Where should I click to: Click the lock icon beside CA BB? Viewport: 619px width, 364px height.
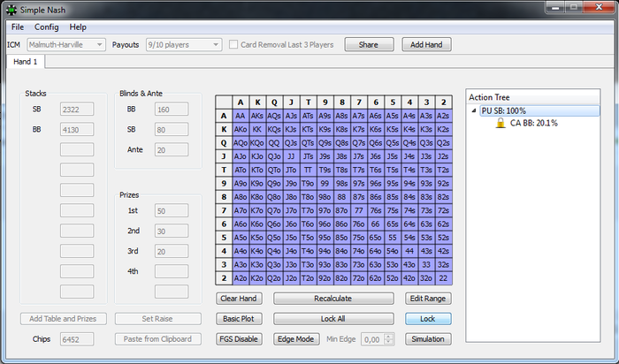tap(501, 123)
